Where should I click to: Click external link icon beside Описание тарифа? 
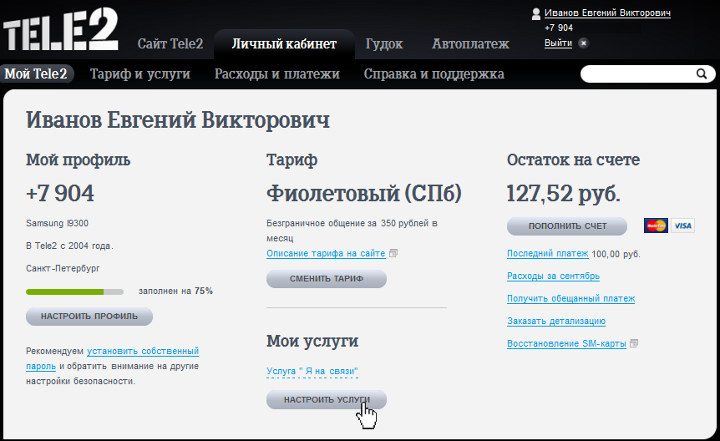click(x=393, y=253)
